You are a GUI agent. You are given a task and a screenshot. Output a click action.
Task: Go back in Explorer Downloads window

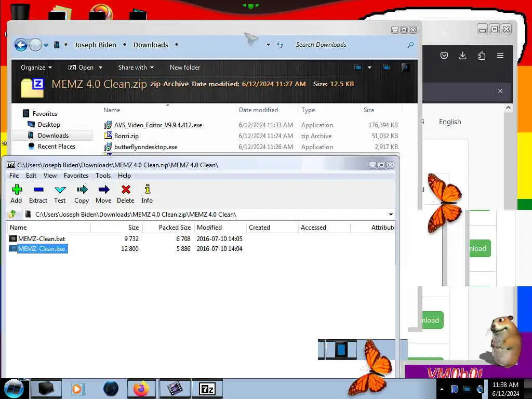point(21,45)
